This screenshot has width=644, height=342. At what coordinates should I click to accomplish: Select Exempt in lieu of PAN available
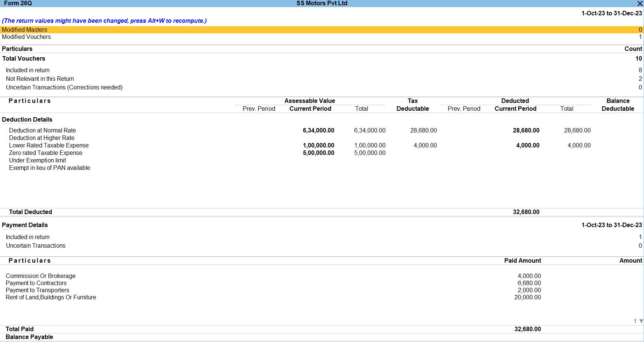49,168
